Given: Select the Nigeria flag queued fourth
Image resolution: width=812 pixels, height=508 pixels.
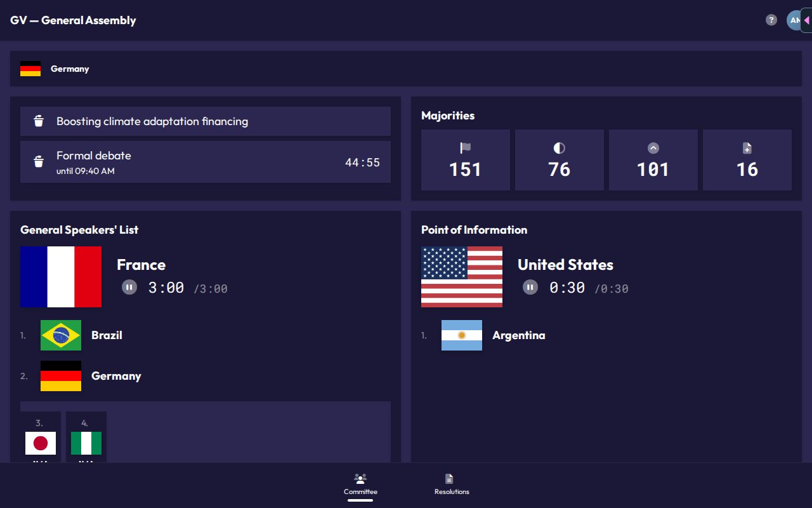Looking at the screenshot, I should (86, 443).
